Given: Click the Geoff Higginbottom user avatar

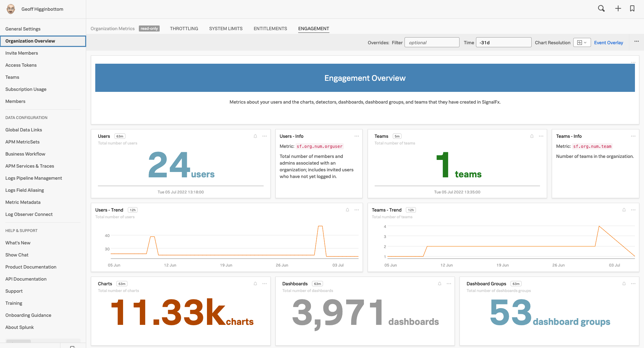Looking at the screenshot, I should pyautogui.click(x=11, y=9).
